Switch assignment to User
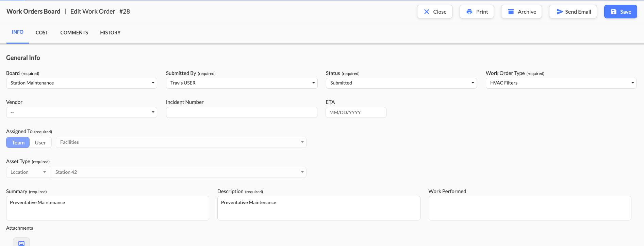The width and height of the screenshot is (644, 246). tap(40, 142)
